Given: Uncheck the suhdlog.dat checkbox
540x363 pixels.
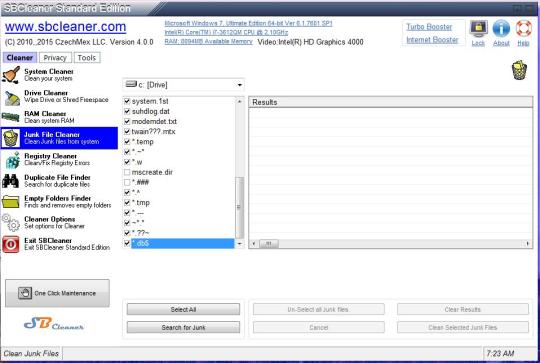Looking at the screenshot, I should pyautogui.click(x=127, y=111).
